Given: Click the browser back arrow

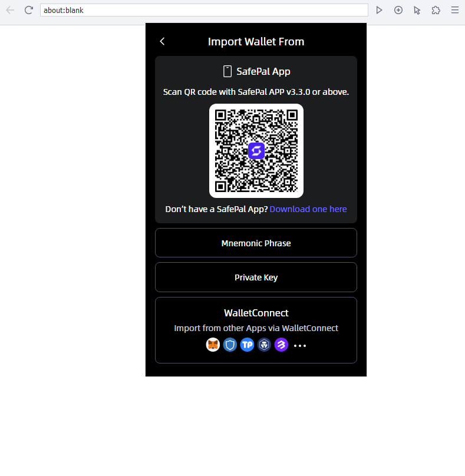Looking at the screenshot, I should pyautogui.click(x=10, y=10).
